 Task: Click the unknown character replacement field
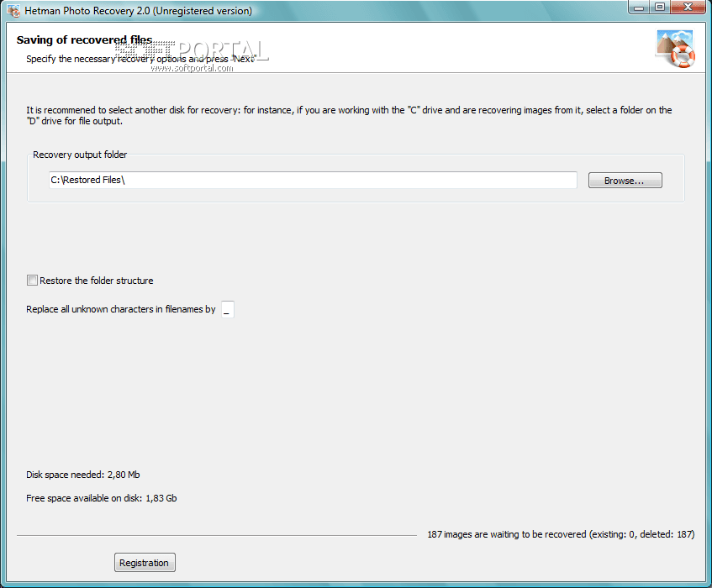click(228, 309)
